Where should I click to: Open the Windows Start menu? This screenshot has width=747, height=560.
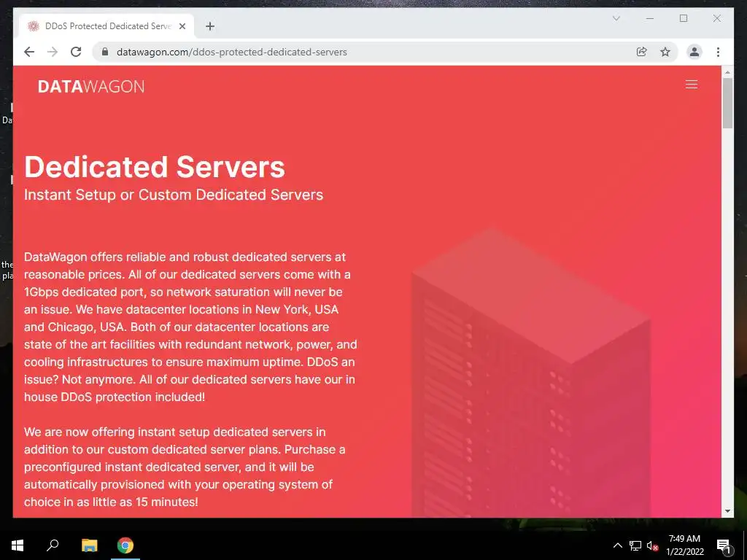(18, 545)
